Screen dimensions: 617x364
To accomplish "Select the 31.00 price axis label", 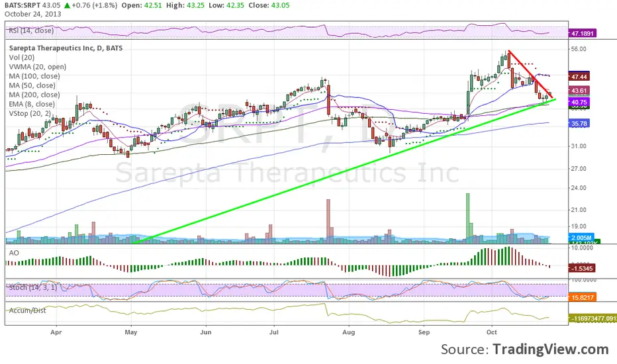I will point(579,146).
